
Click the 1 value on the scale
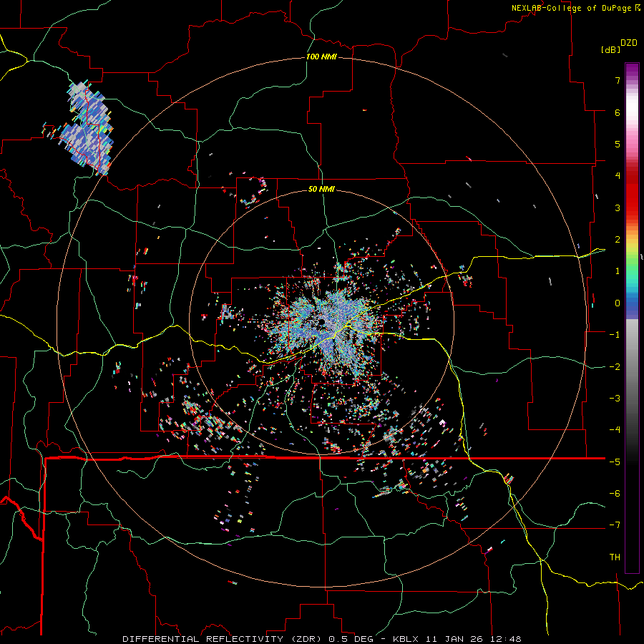(x=618, y=271)
